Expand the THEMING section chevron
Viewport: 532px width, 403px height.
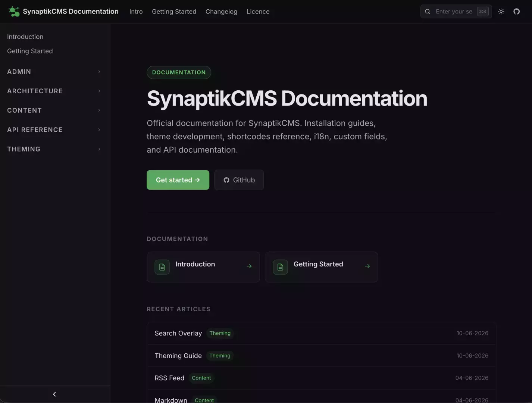99,149
